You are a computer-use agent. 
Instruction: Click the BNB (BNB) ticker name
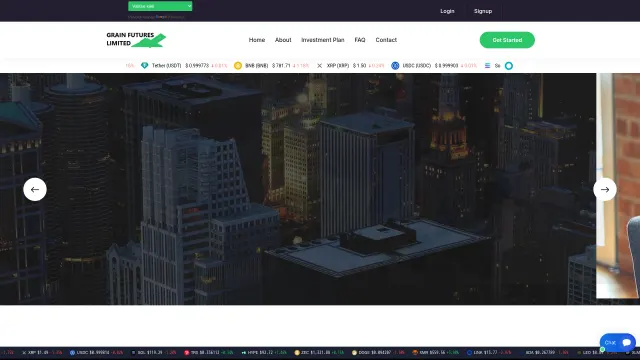(256, 66)
